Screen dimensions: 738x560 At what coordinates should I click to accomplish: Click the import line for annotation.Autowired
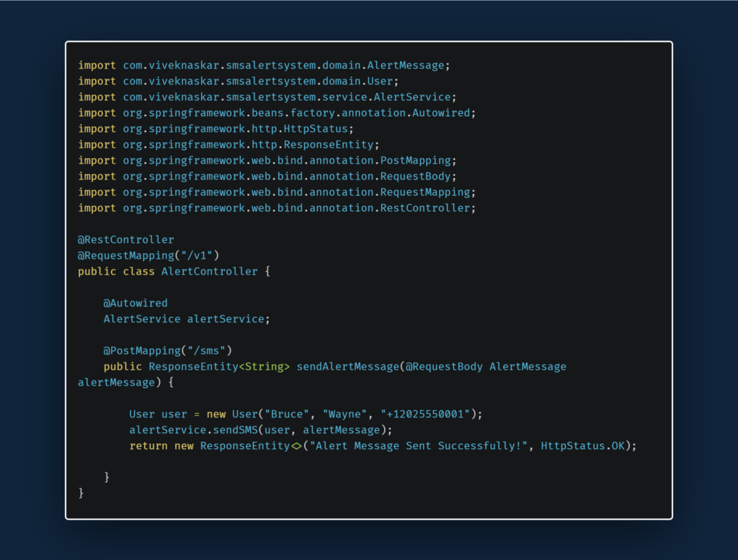277,113
